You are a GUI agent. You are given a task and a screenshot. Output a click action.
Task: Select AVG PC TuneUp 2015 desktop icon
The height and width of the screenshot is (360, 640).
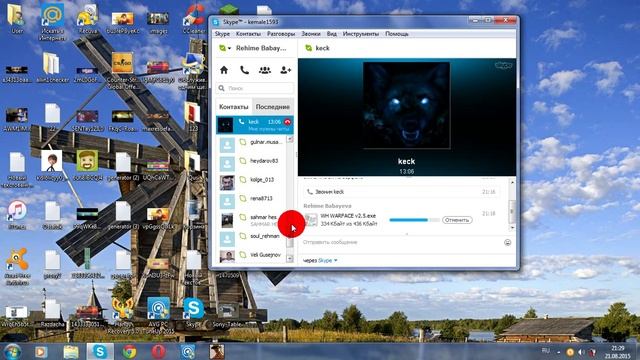pos(158,315)
